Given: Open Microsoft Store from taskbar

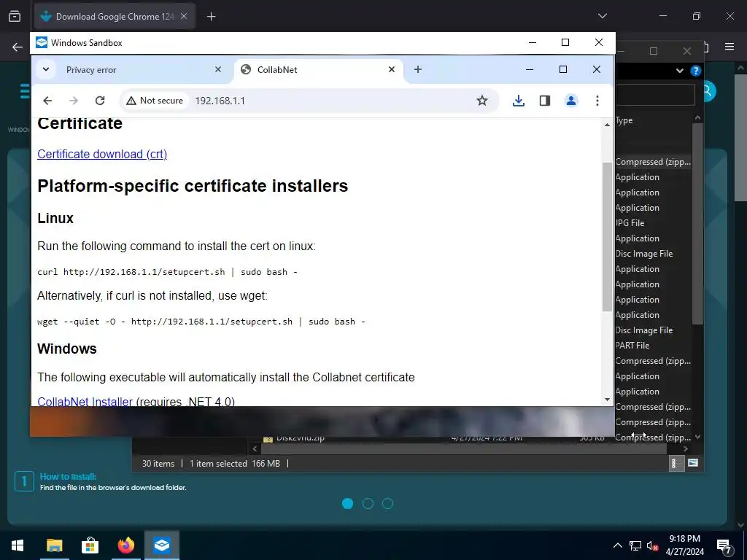Looking at the screenshot, I should click(90, 545).
